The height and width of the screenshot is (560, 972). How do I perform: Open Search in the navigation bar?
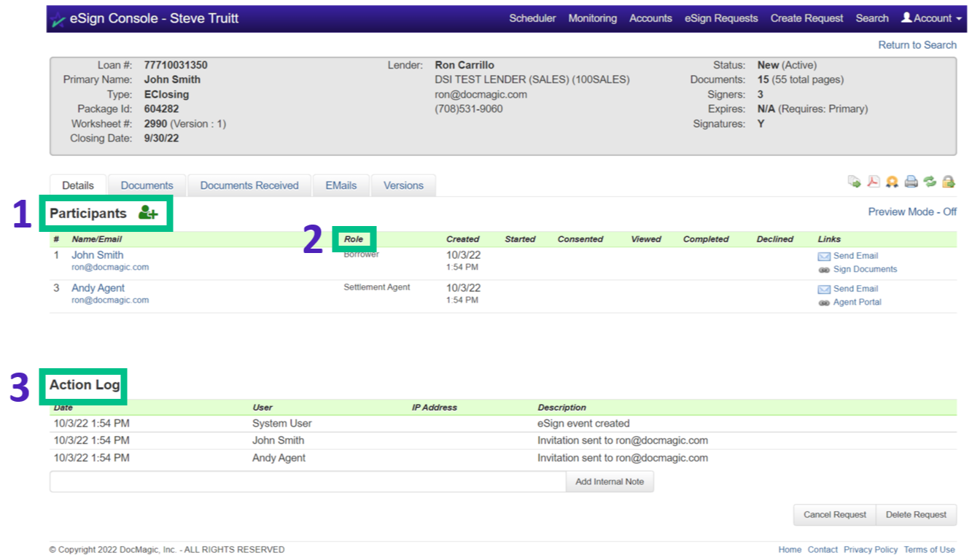872,18
